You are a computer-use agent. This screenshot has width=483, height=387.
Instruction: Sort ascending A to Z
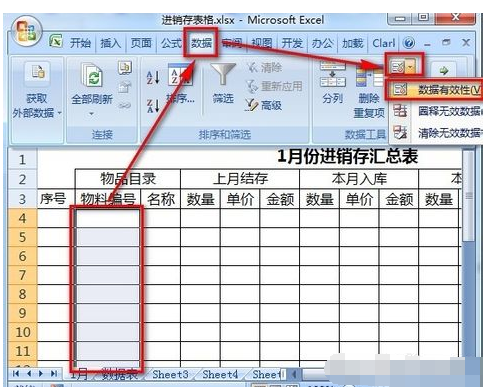click(x=153, y=77)
